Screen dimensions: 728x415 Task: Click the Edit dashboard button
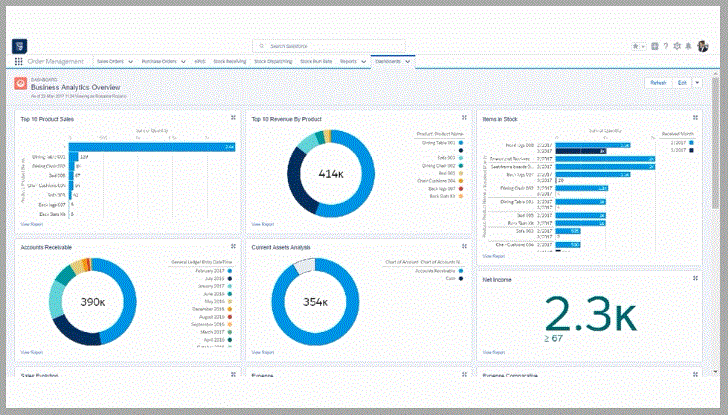pyautogui.click(x=681, y=83)
